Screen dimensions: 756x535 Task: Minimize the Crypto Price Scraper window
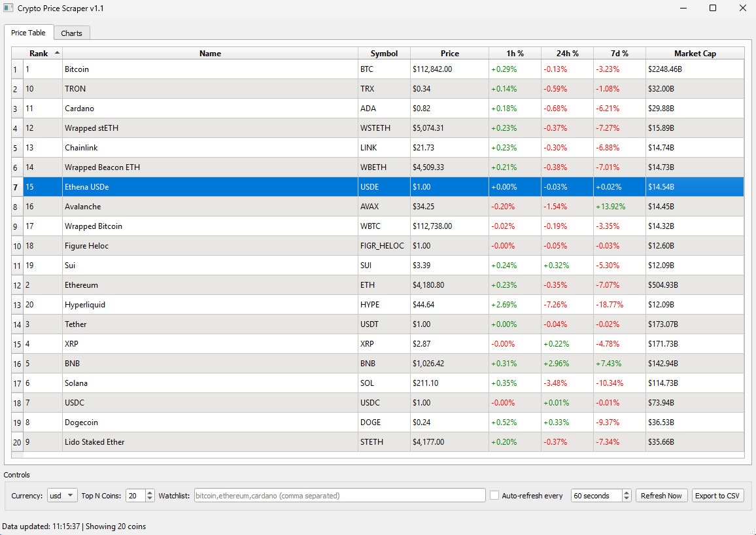(x=683, y=9)
